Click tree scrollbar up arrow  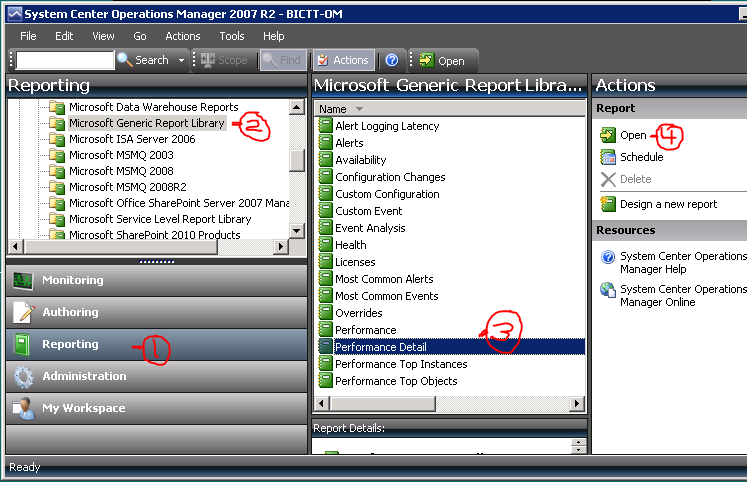point(297,107)
